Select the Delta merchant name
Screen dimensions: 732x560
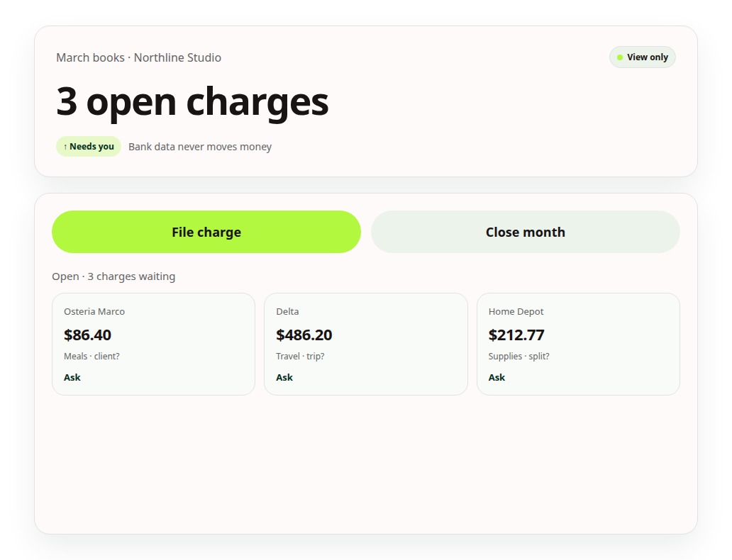coord(287,311)
